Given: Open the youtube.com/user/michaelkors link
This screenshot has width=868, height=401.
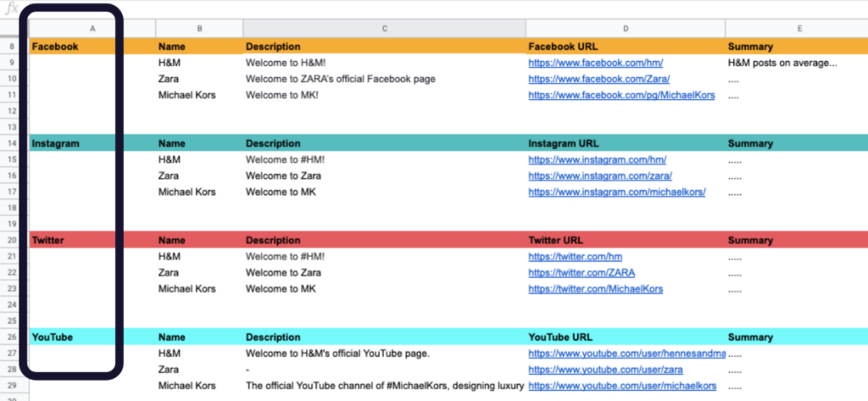Looking at the screenshot, I should 622,386.
